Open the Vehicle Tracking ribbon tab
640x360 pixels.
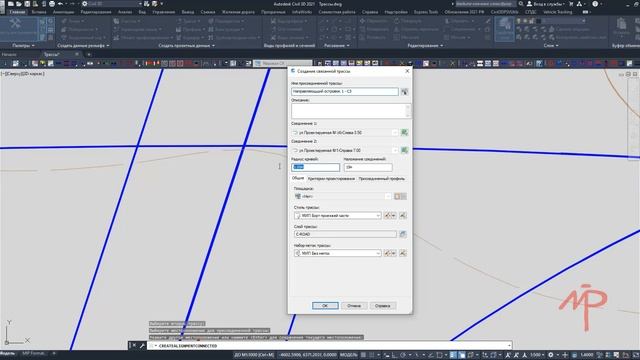pyautogui.click(x=558, y=12)
